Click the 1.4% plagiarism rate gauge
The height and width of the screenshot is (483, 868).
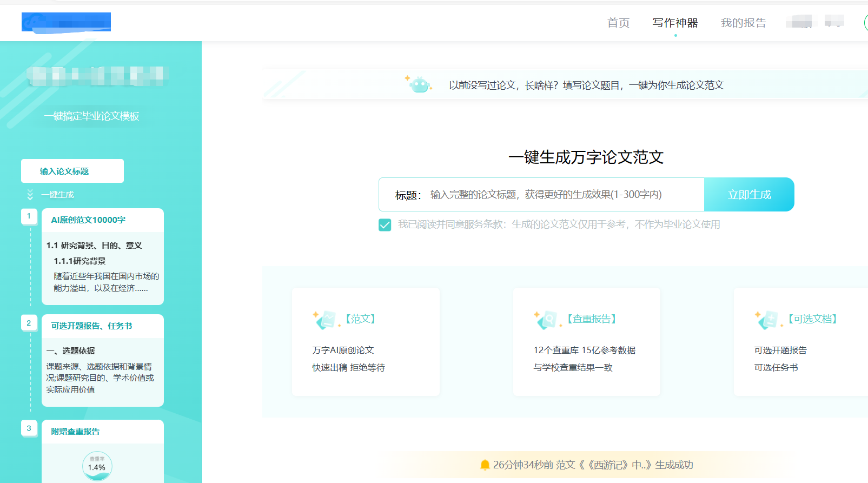[x=97, y=466]
